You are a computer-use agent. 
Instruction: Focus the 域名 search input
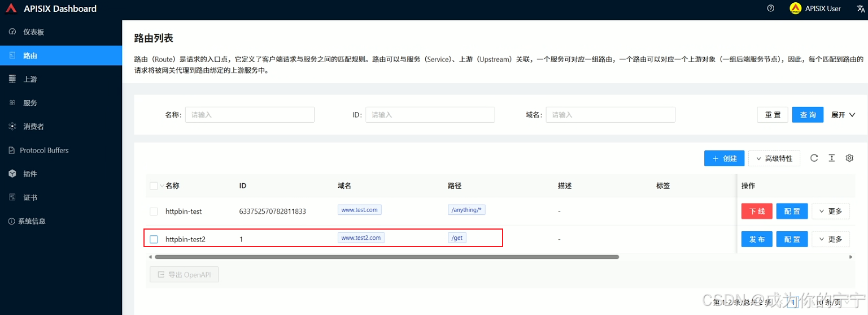coord(610,115)
